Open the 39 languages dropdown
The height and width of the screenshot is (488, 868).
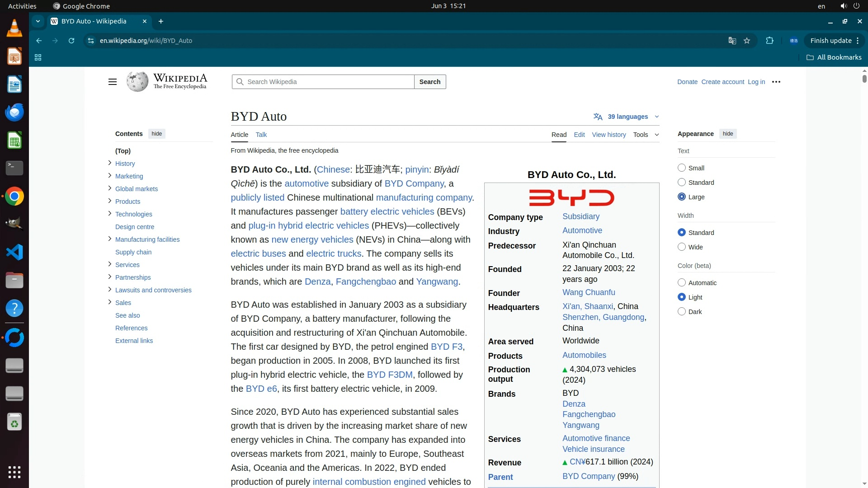pyautogui.click(x=627, y=117)
